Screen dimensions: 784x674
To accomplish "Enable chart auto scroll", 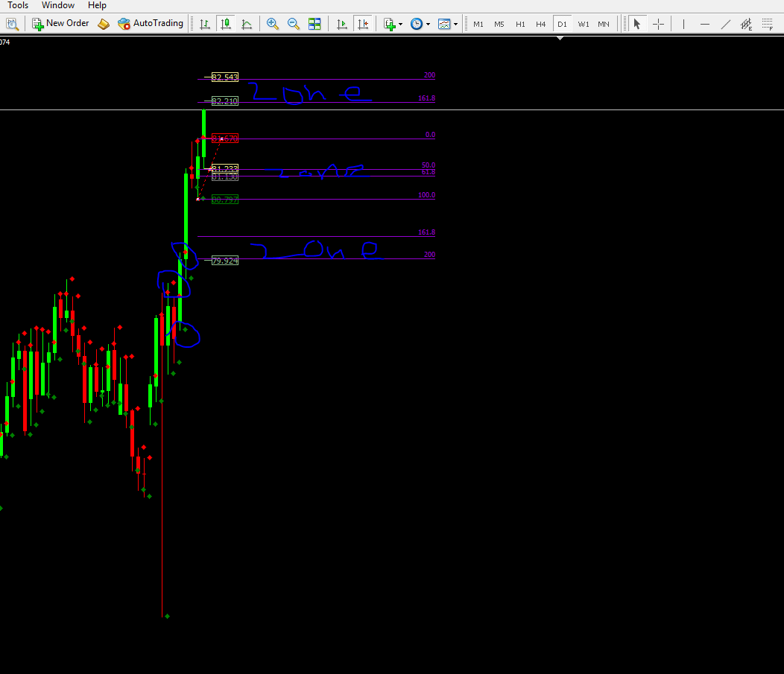I will click(342, 23).
